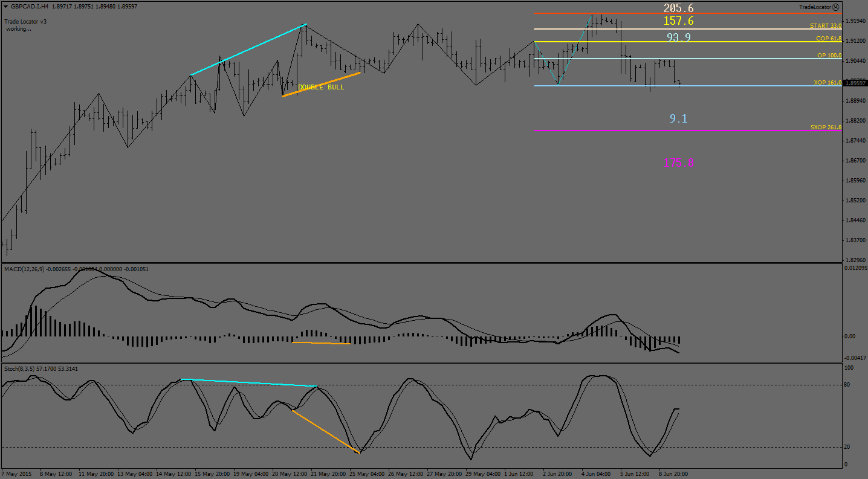Select the cyan trendline on the Stochastic
868x479 pixels.
tap(249, 382)
